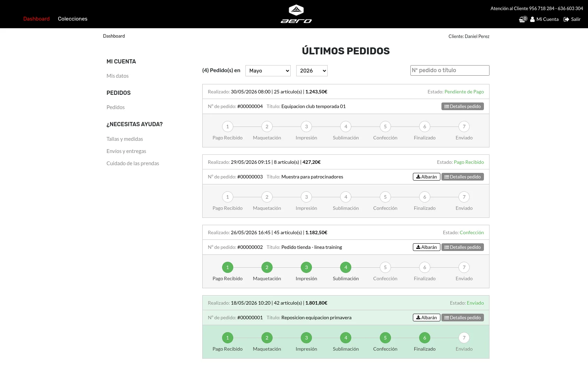Click step 7 Enviado circle of order #00000001
This screenshot has height=382, width=588.
[x=464, y=338]
